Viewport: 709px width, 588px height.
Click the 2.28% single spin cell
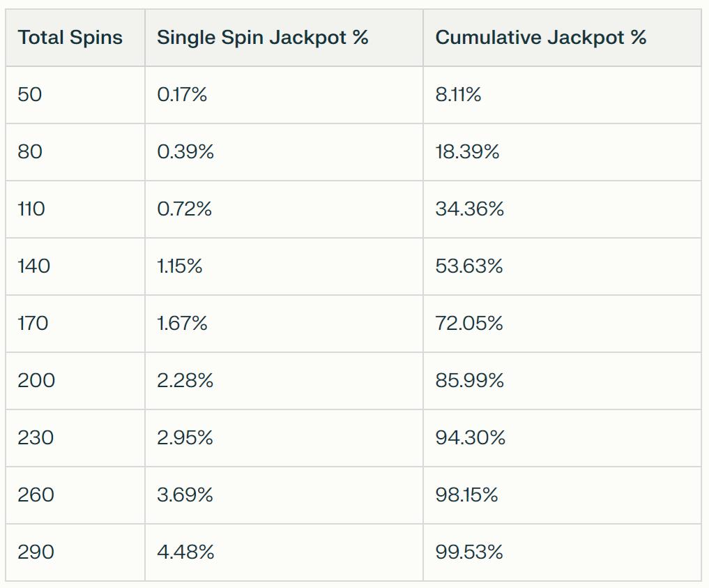pyautogui.click(x=185, y=381)
